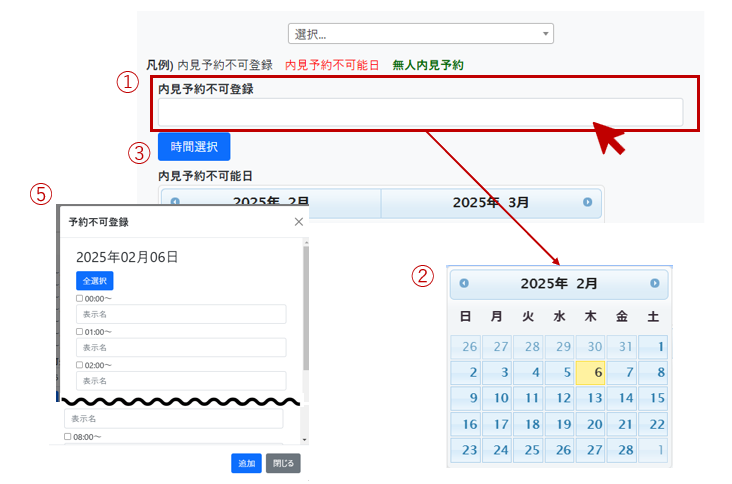732x484 pixels.
Task: Previous month arrow in 2025年 2月 datepicker
Action: (x=464, y=283)
